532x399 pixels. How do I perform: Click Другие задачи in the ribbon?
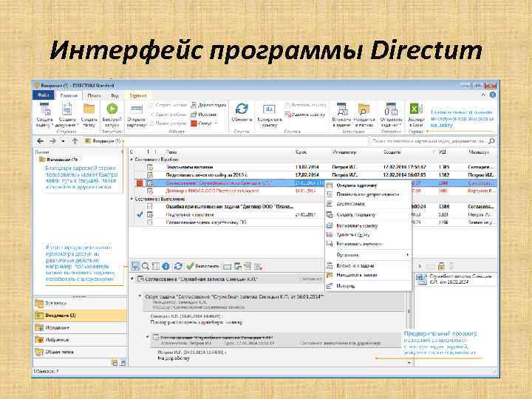pyautogui.click(x=208, y=105)
